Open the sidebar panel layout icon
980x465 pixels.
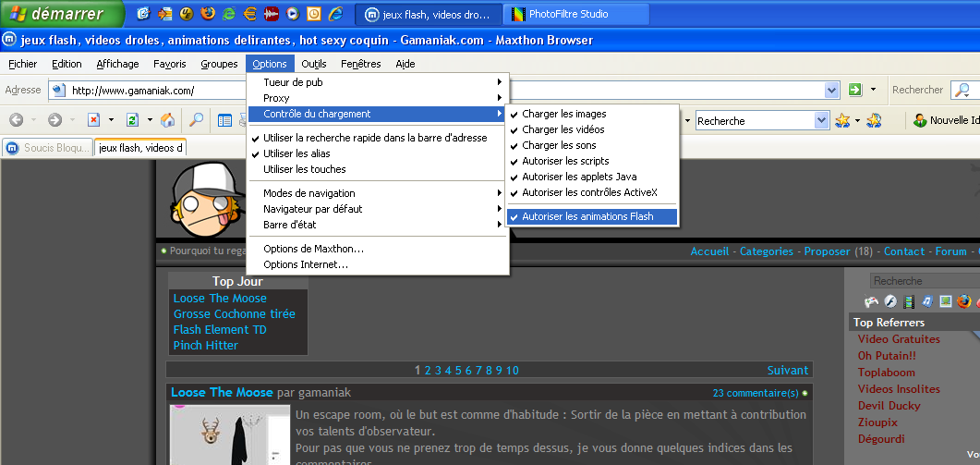pos(224,120)
